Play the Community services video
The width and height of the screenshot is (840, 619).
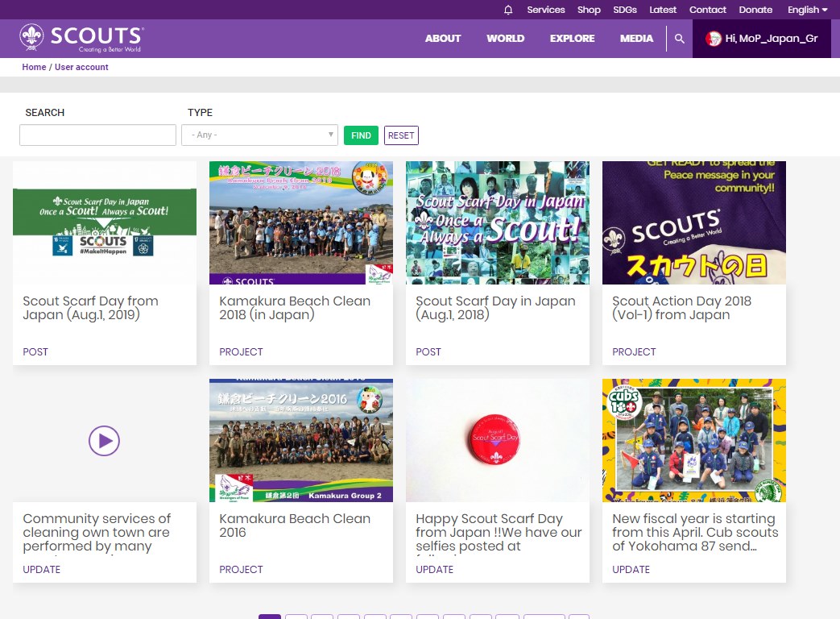105,441
